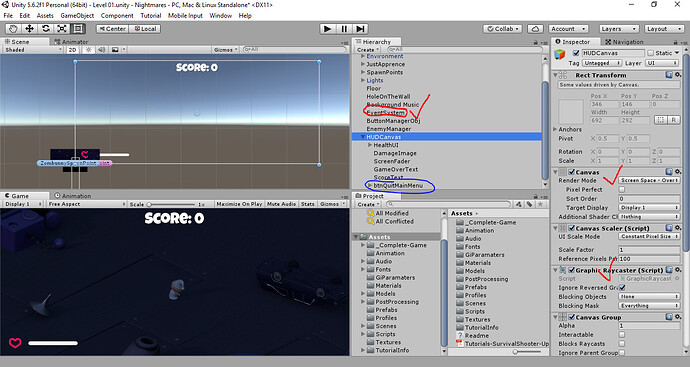690x367 pixels.
Task: Start the game with Play button
Action: (x=327, y=29)
